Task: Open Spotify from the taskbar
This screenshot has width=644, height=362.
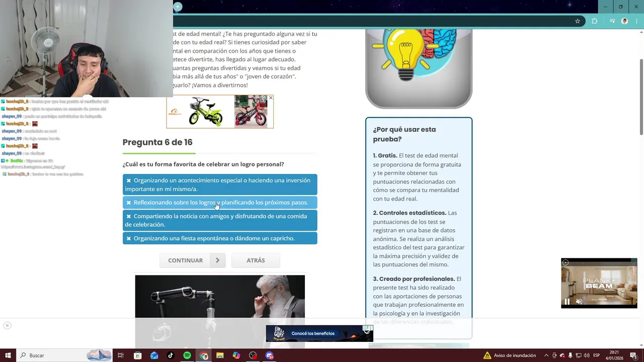Action: click(x=187, y=355)
